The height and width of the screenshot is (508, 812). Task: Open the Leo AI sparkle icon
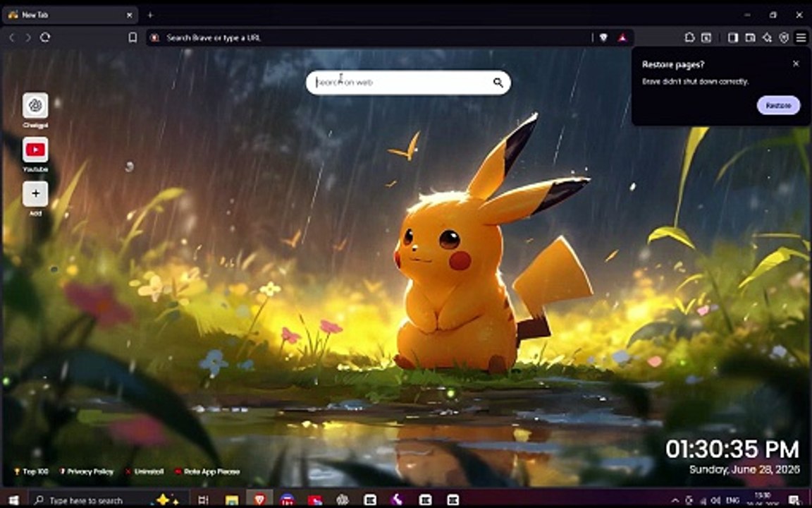click(x=767, y=37)
